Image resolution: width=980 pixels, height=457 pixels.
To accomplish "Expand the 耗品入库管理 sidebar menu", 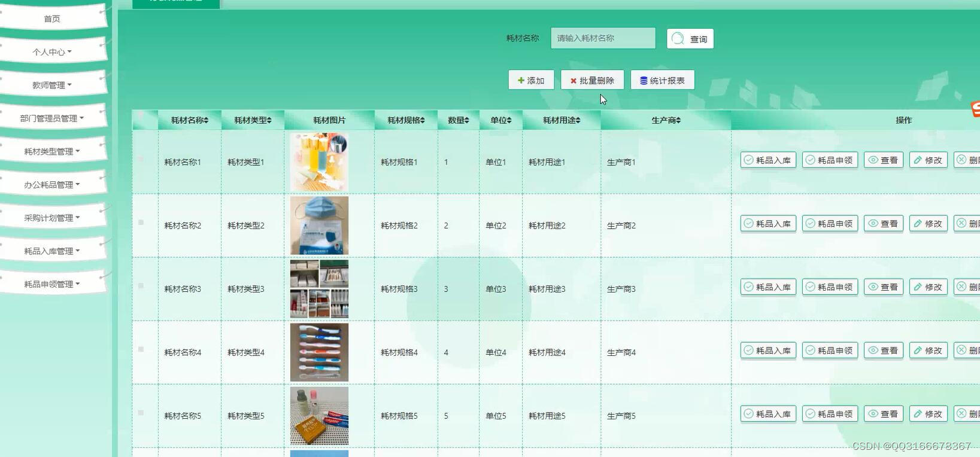I will click(x=52, y=251).
